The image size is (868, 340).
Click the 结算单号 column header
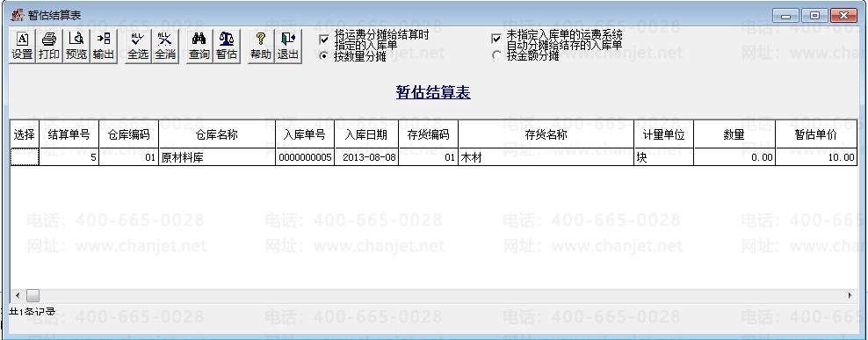[x=69, y=134]
